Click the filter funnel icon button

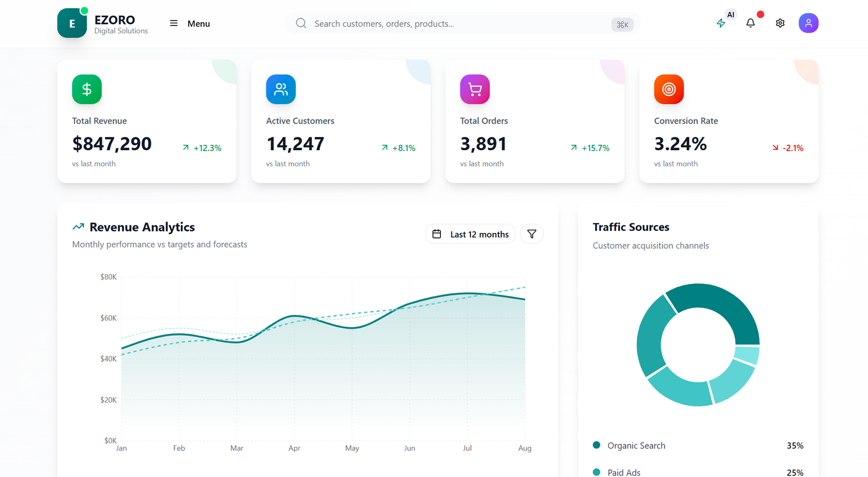[x=532, y=234]
